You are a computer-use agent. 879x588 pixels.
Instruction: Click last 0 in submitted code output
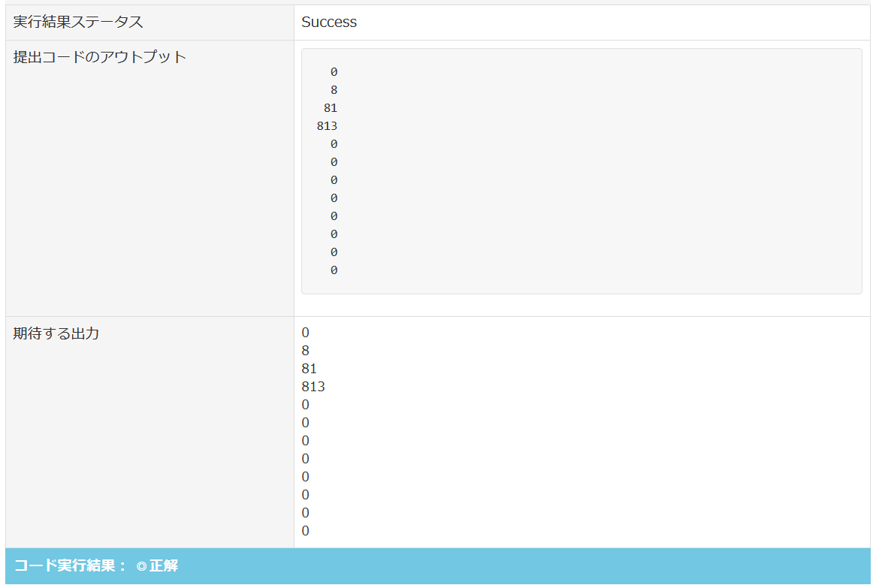click(334, 270)
